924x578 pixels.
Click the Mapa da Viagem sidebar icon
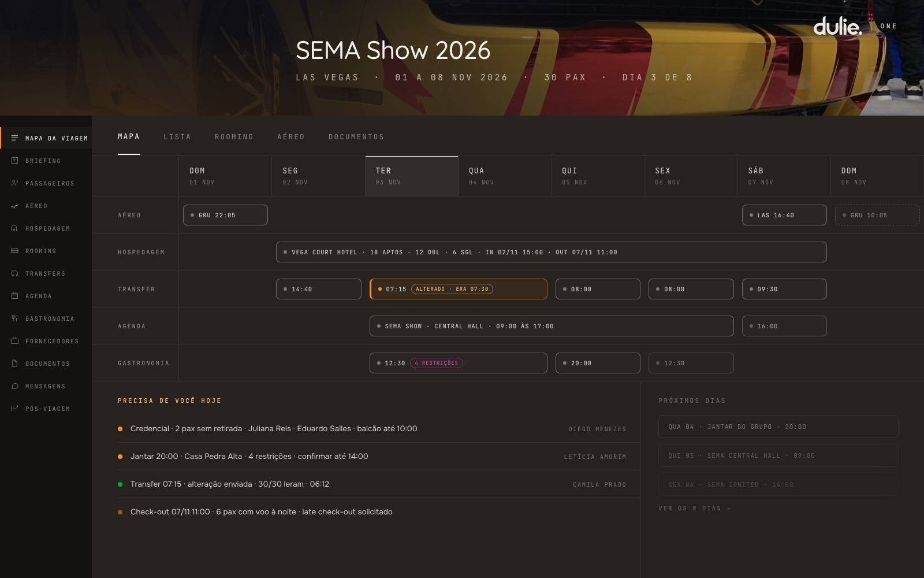coord(14,138)
